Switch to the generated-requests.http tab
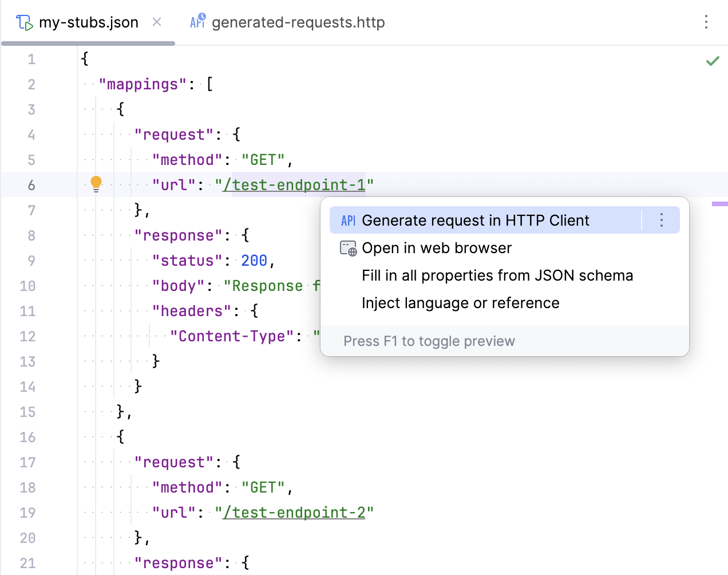This screenshot has height=575, width=728. pyautogui.click(x=298, y=22)
